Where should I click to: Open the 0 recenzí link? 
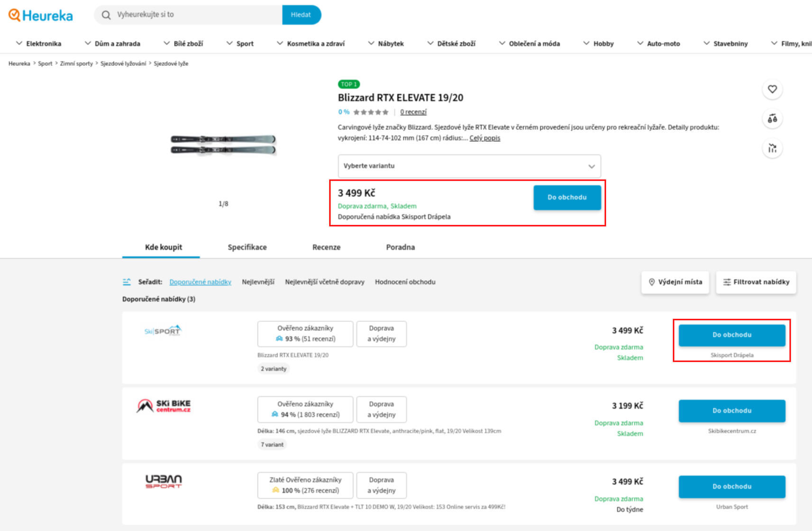413,112
